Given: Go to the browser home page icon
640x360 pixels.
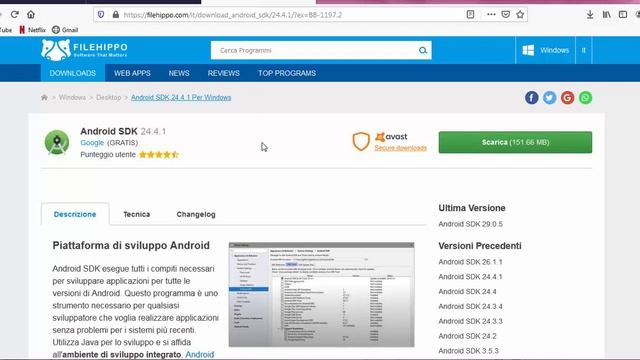Looking at the screenshot, I should [31, 15].
